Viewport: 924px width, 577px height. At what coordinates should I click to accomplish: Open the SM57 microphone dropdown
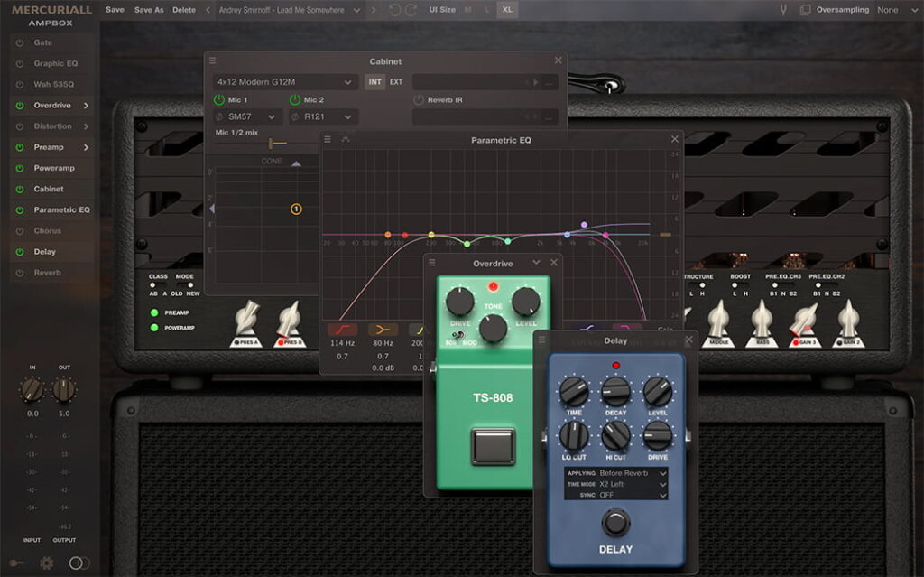click(246, 116)
